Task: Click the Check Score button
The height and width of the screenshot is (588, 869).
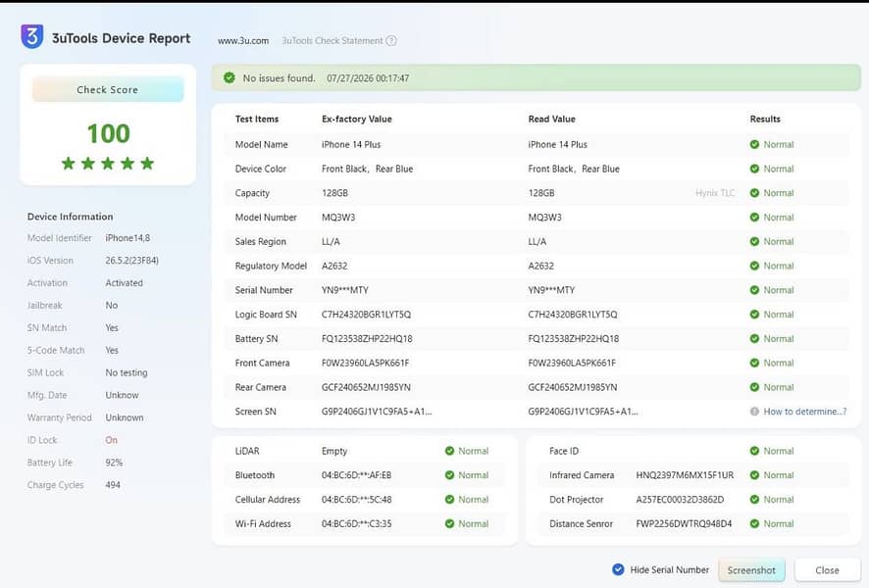Action: click(x=108, y=89)
